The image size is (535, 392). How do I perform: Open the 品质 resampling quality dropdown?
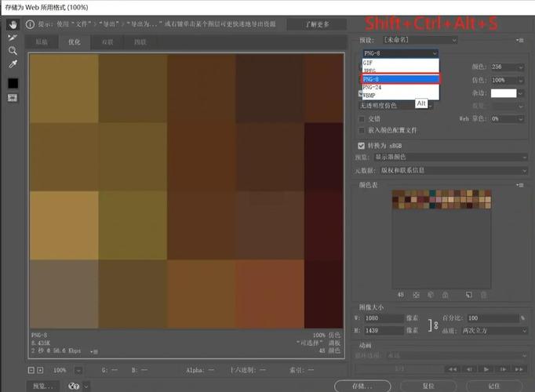coord(495,331)
